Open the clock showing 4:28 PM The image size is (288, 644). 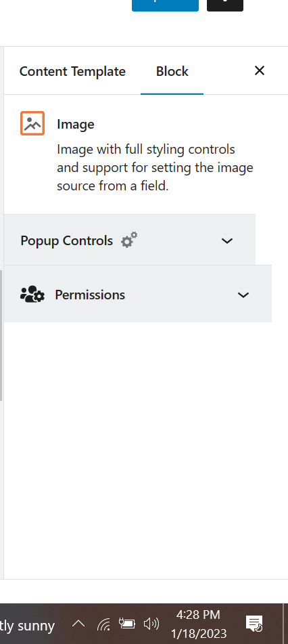pos(199,624)
